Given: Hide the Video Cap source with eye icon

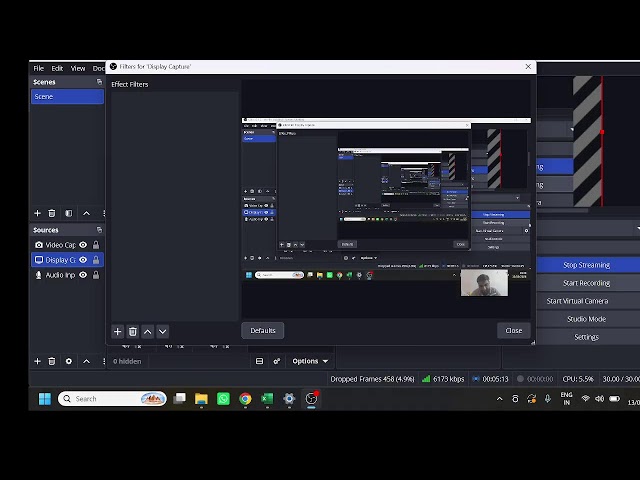Looking at the screenshot, I should pyautogui.click(x=83, y=245).
